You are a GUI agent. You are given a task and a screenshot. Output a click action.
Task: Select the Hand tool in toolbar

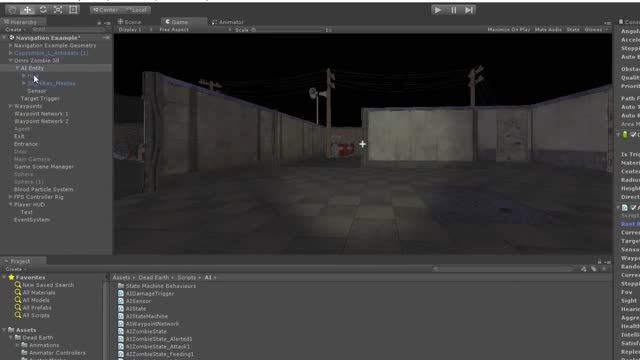[x=12, y=10]
